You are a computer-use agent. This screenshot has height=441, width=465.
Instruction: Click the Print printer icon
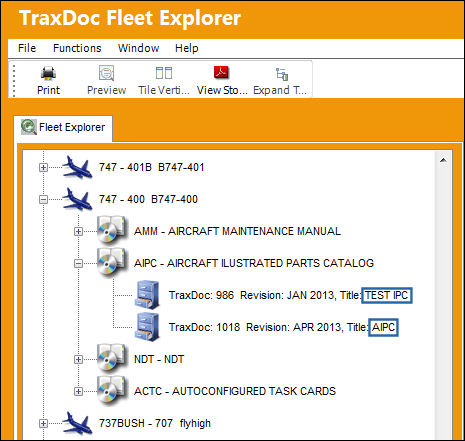coord(48,73)
